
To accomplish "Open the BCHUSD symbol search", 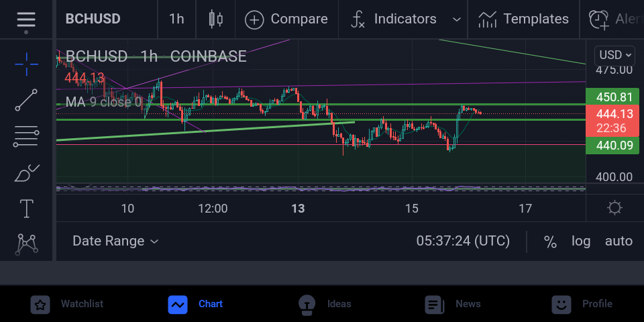I will click(93, 19).
